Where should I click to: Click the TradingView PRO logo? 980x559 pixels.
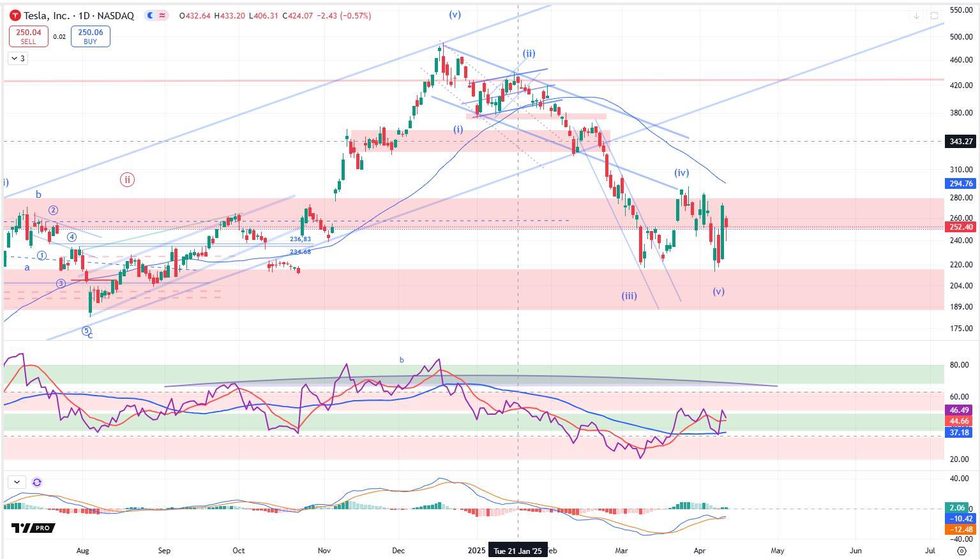tap(33, 528)
